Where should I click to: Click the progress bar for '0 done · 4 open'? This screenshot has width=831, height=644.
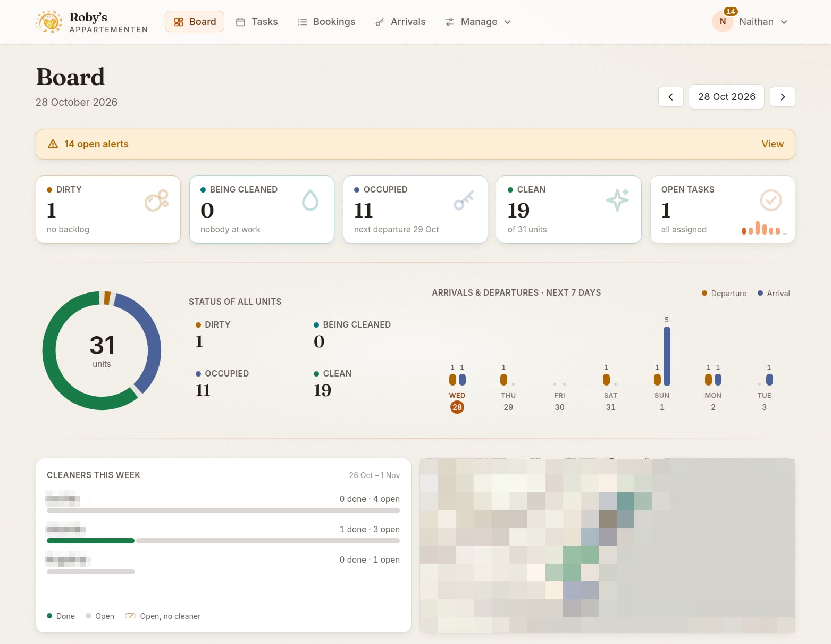point(223,511)
